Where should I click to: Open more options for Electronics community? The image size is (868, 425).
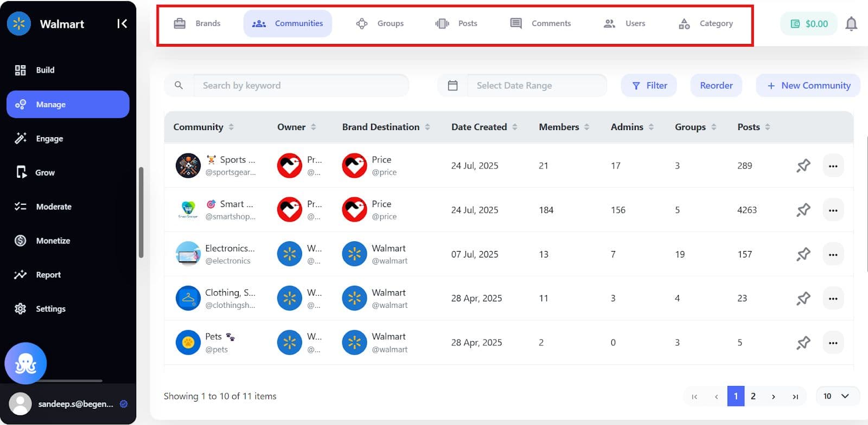(x=833, y=254)
